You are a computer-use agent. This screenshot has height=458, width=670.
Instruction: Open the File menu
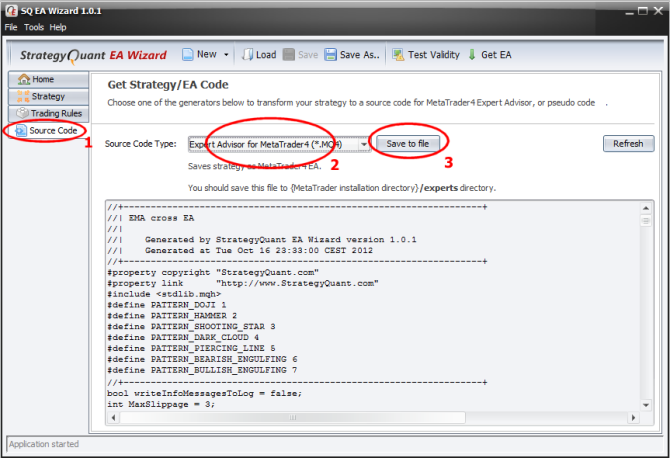tap(11, 27)
